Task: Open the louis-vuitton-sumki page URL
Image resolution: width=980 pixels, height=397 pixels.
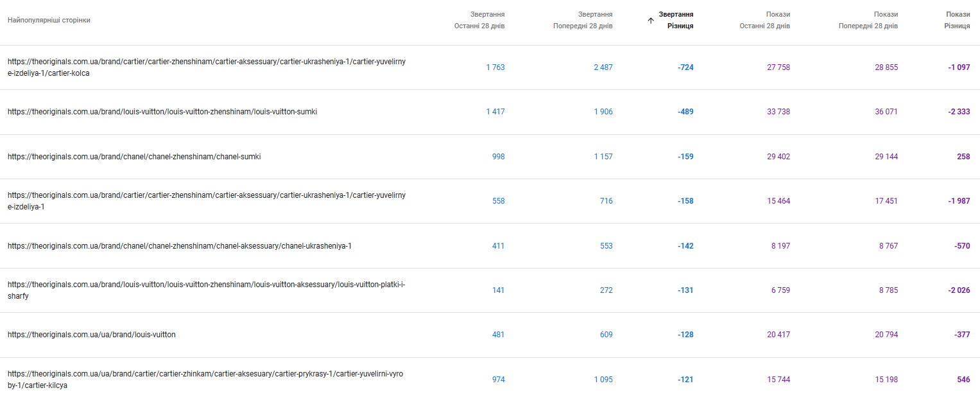Action: [x=162, y=112]
